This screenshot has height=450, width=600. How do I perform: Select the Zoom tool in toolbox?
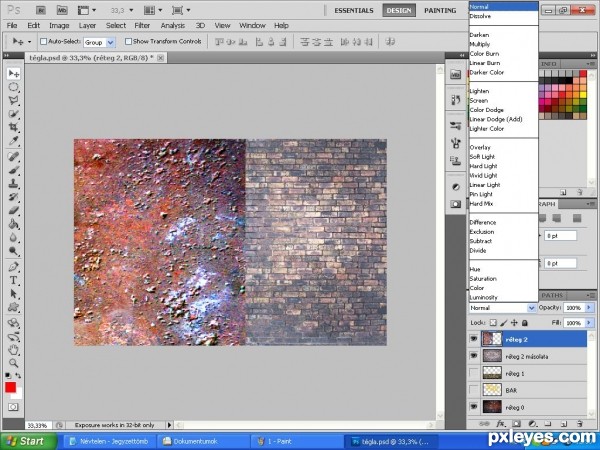coord(13,363)
